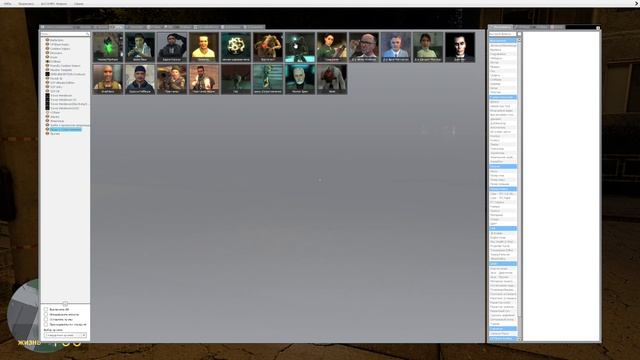640x360 pixels.
Task: Spawn the bearded man with scarf
Action: 204,79
